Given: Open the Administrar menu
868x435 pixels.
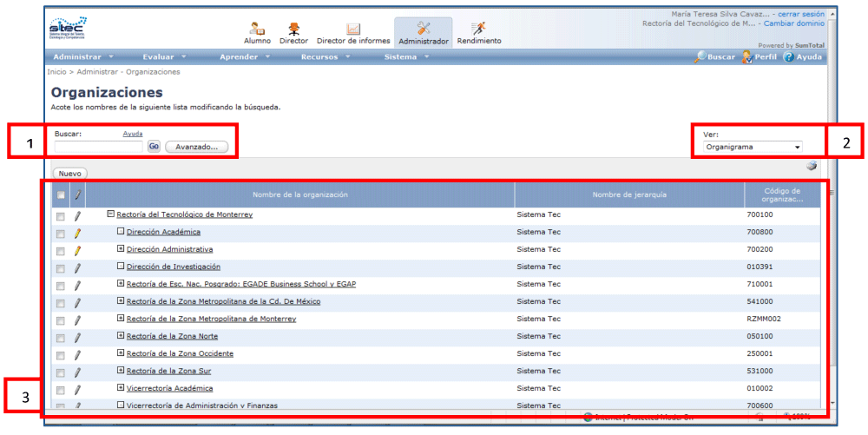Looking at the screenshot, I should click(x=83, y=57).
